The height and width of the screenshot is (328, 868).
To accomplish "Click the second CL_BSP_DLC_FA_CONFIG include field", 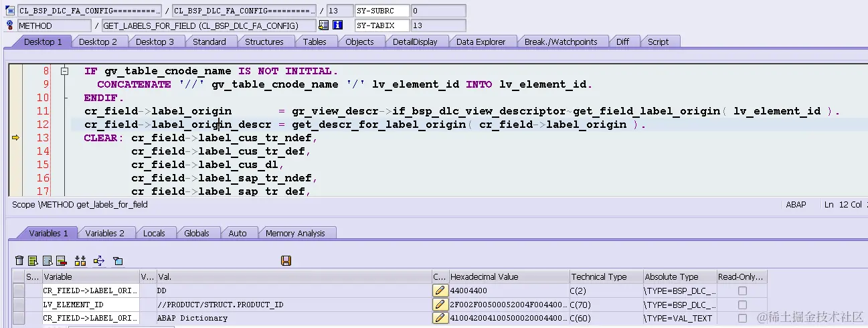I will tap(244, 11).
